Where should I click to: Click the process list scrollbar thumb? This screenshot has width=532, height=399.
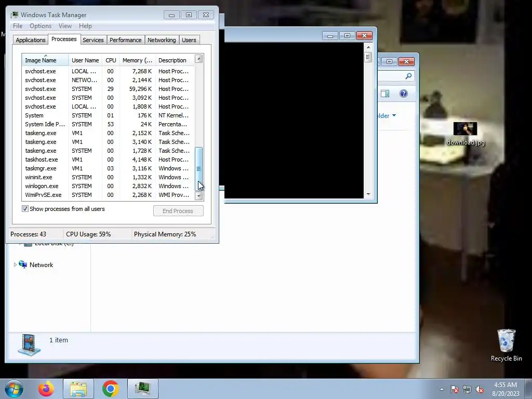click(199, 169)
